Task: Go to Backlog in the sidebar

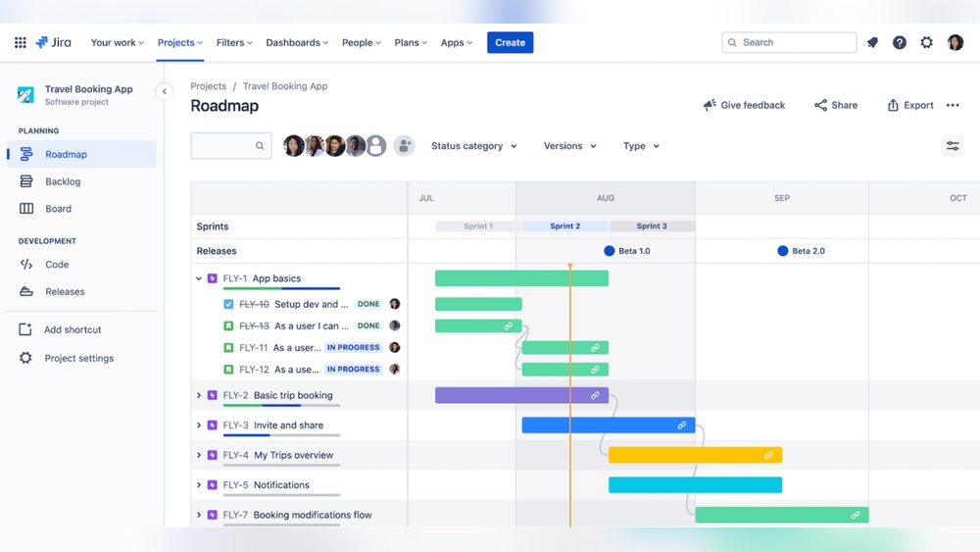Action: click(81, 181)
